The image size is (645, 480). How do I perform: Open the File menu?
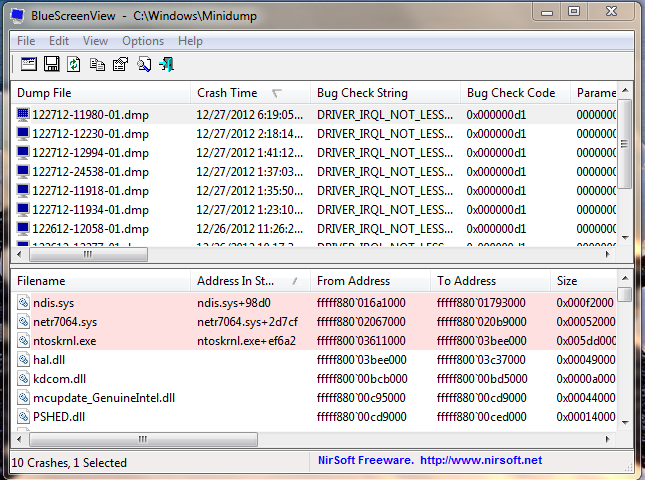pyautogui.click(x=26, y=41)
